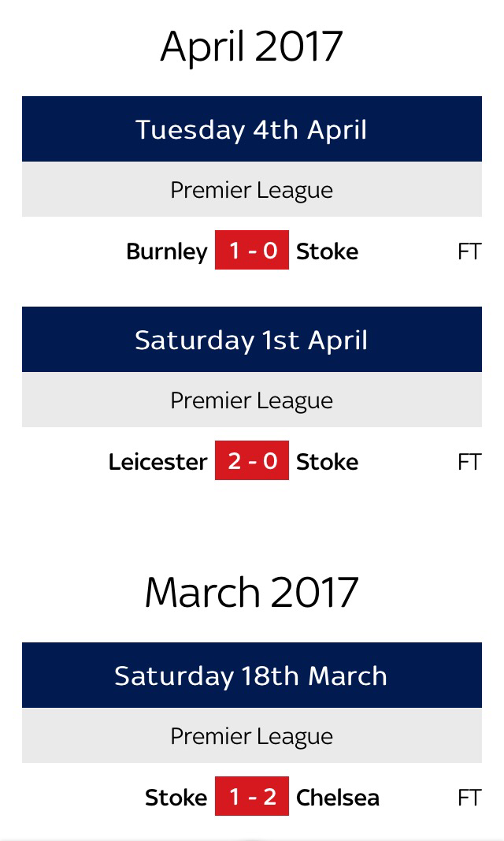
Task: Click Stoke in the Burnley match
Action: click(x=327, y=251)
